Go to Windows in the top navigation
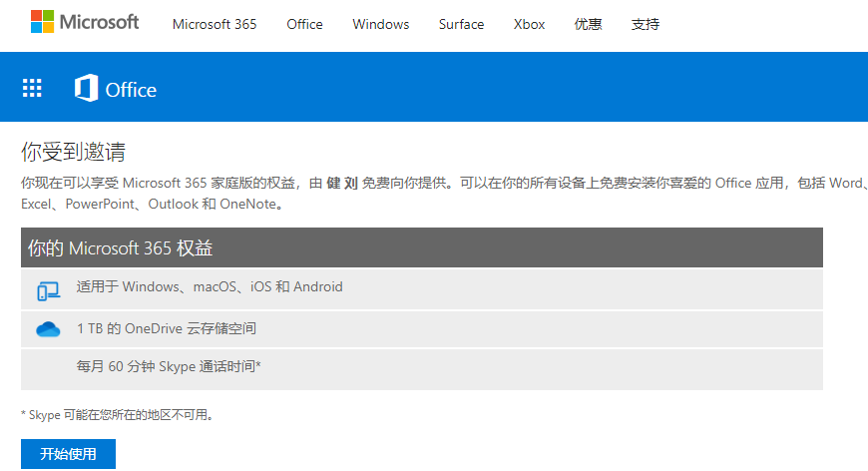Viewport: 868px width, 471px height. 380,24
